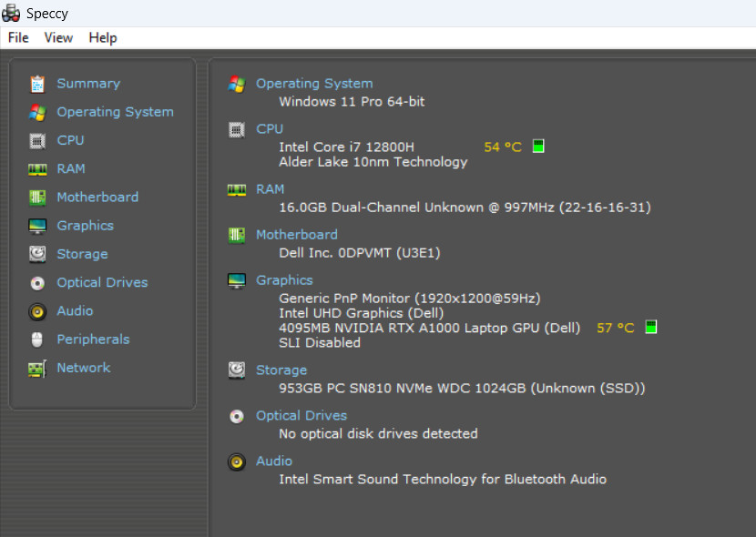The image size is (756, 537).
Task: Click the 953GB PC SN810 NVMe storage text
Action: pyautogui.click(x=462, y=388)
